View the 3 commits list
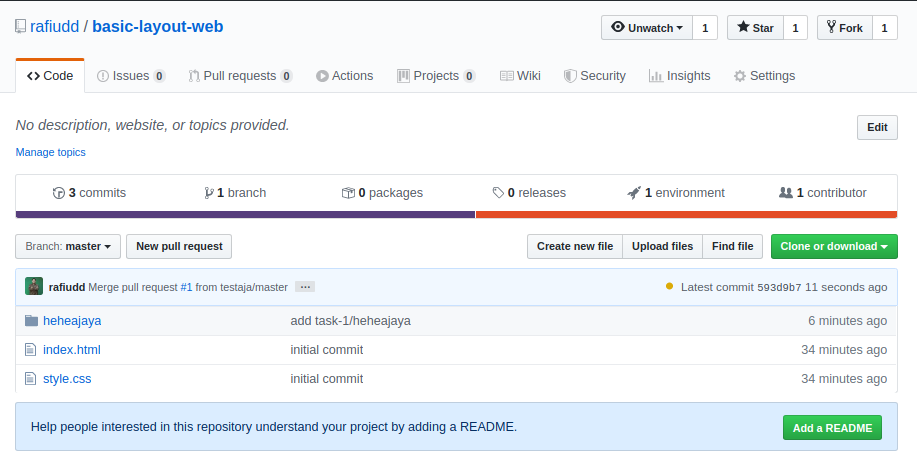Screen dimensions: 917x469 (89, 193)
